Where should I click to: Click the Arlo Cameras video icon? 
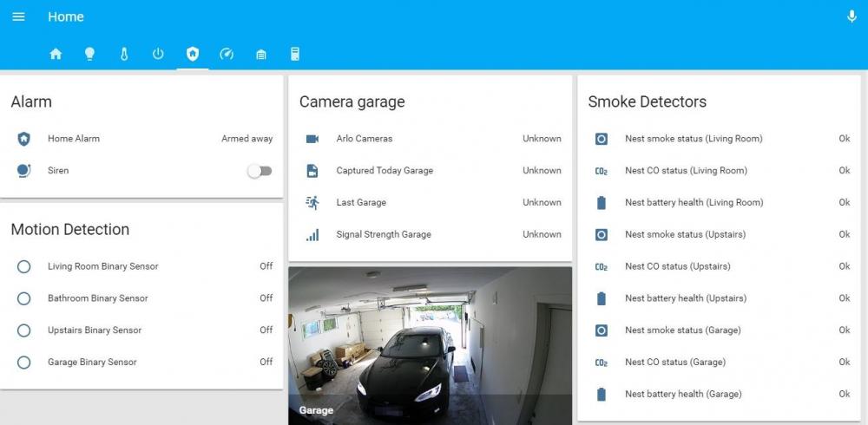coord(312,139)
